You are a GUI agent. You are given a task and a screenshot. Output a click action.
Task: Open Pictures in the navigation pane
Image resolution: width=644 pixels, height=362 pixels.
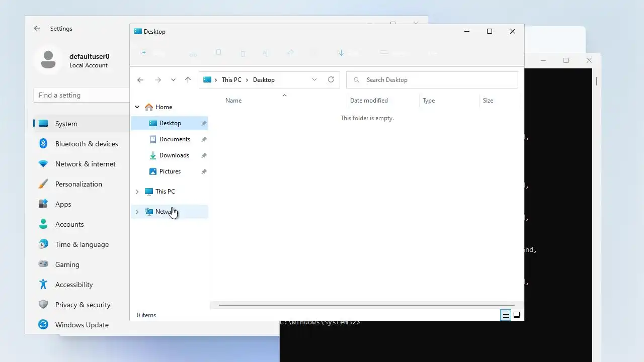coord(170,171)
